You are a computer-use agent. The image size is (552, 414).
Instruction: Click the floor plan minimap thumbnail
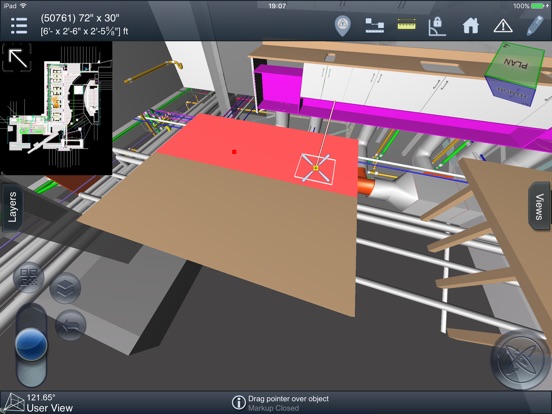pyautogui.click(x=56, y=108)
